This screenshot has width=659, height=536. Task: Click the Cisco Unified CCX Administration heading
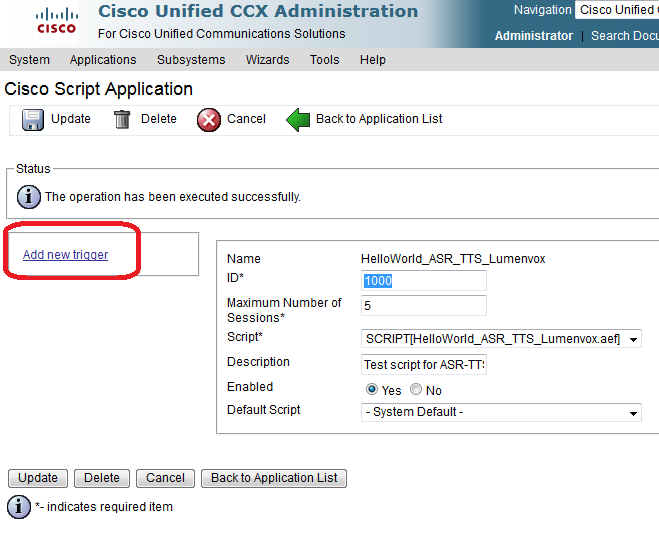(x=258, y=11)
